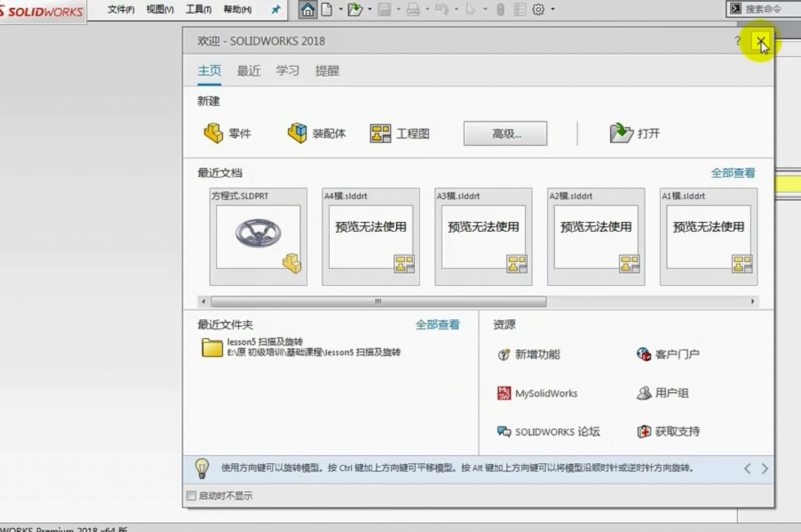The height and width of the screenshot is (532, 801).
Task: Open the 方程式.SLDPRT thumbnail
Action: click(258, 237)
